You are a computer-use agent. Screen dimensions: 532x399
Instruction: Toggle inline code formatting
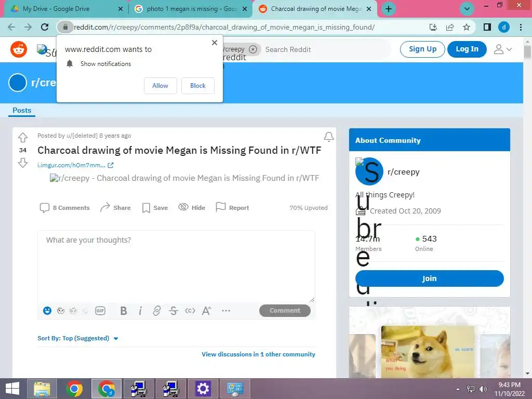190,311
